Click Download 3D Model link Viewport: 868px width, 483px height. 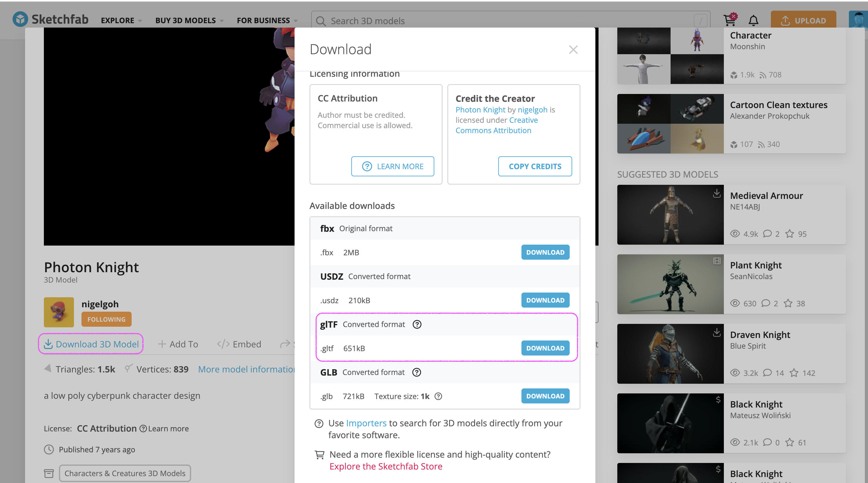(91, 344)
